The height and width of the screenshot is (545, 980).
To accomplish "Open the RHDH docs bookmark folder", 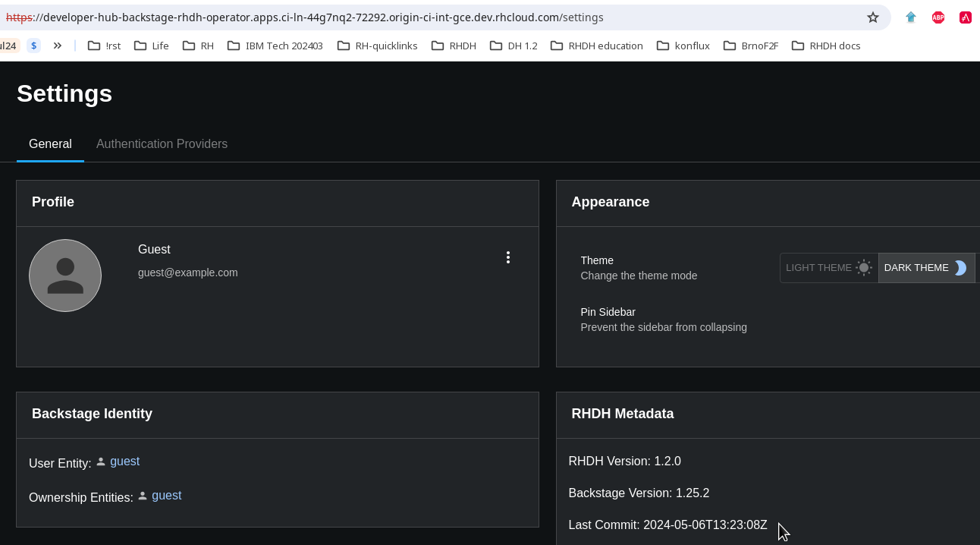I will [826, 46].
